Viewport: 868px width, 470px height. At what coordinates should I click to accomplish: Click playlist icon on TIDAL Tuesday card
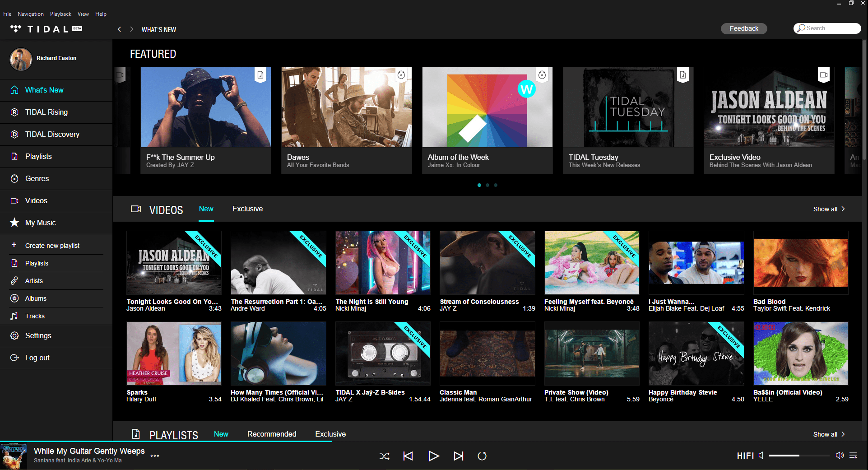[683, 75]
